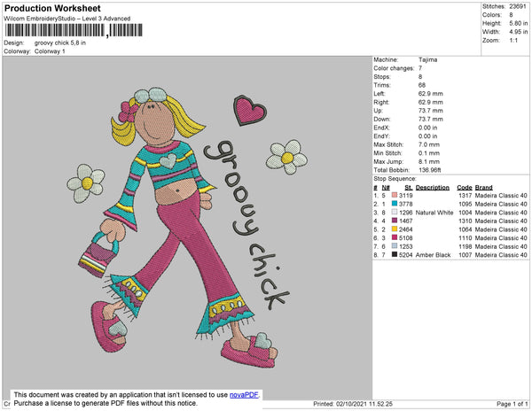Click the 'Page 1 of 1' footer text
This screenshot has width=532, height=411.
point(512,404)
